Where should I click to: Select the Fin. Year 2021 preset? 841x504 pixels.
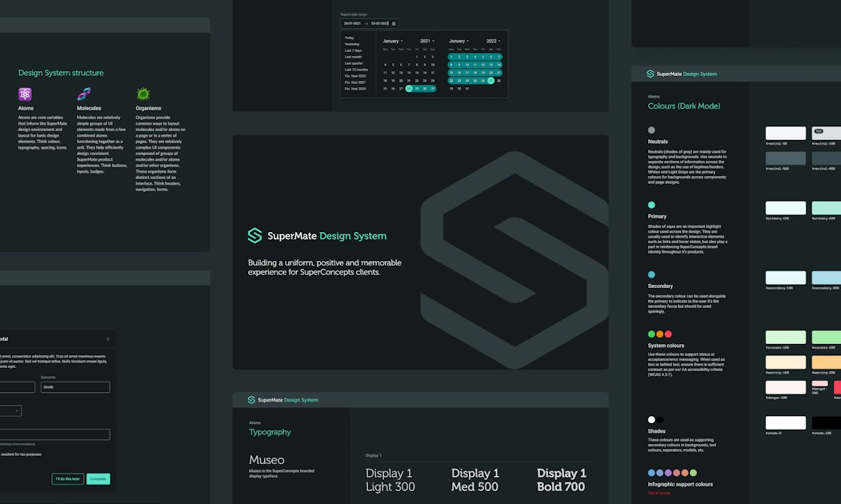[x=355, y=82]
